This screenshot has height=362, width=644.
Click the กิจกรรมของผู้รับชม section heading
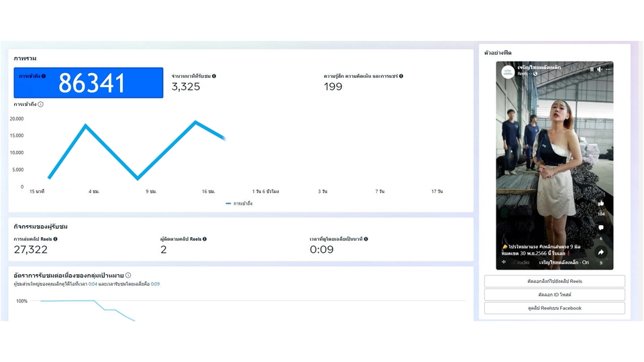[41, 227]
